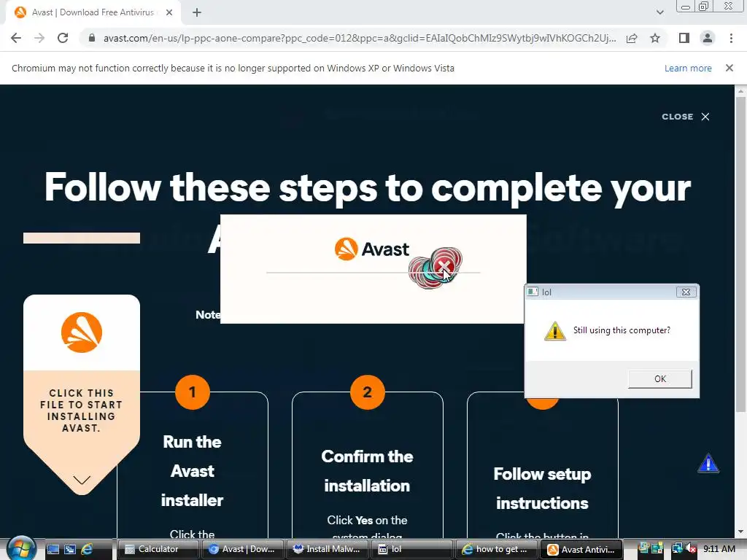The height and width of the screenshot is (560, 747).
Task: Launch Internet Explorer from quick launch
Action: point(87,549)
